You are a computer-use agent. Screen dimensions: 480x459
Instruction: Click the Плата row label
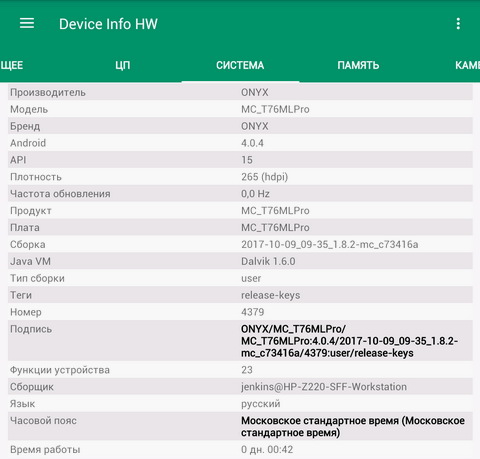(25, 228)
